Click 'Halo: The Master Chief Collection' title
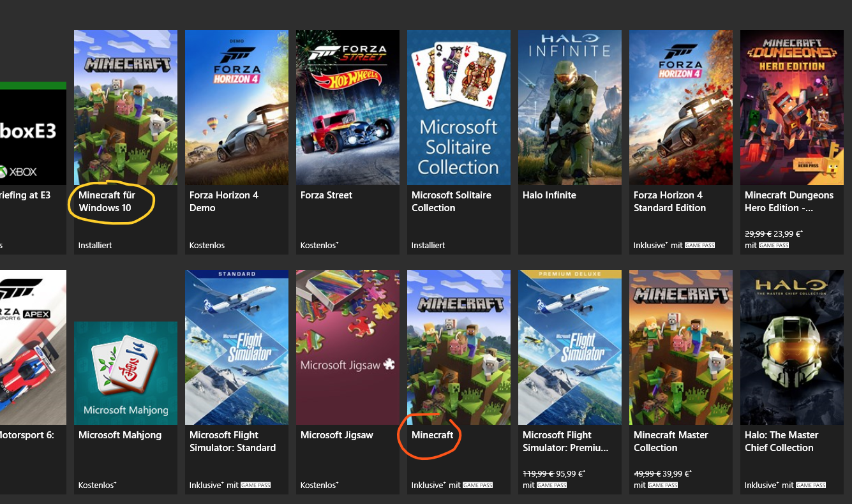The width and height of the screenshot is (852, 504). click(781, 441)
